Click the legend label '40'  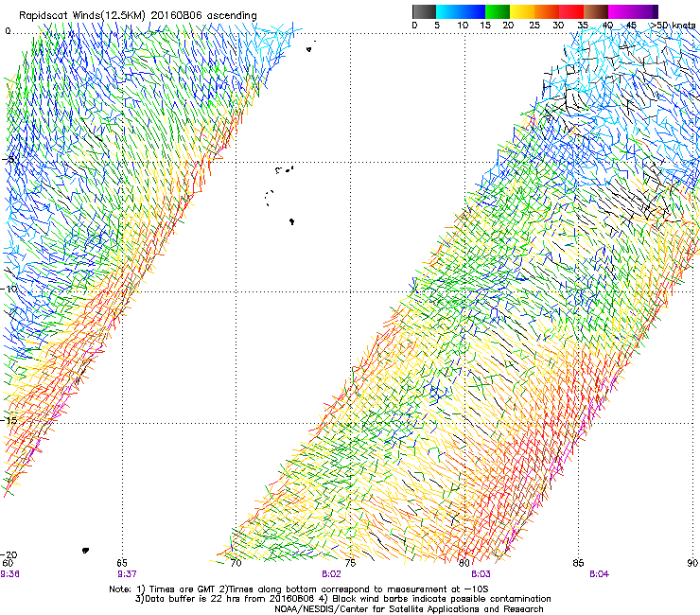click(x=607, y=25)
